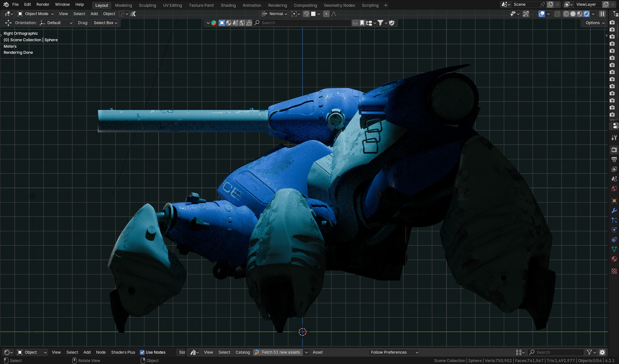Image resolution: width=619 pixels, height=364 pixels.
Task: Toggle show overlays button
Action: (x=542, y=14)
